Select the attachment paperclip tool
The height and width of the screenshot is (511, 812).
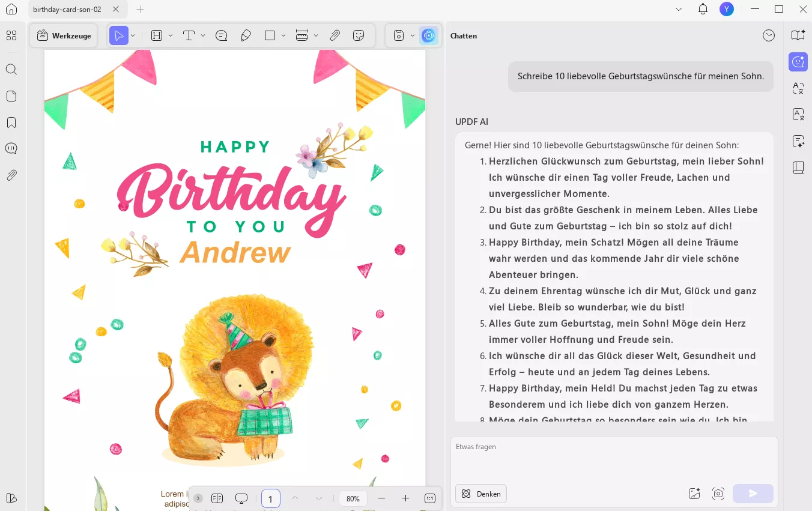(x=335, y=36)
